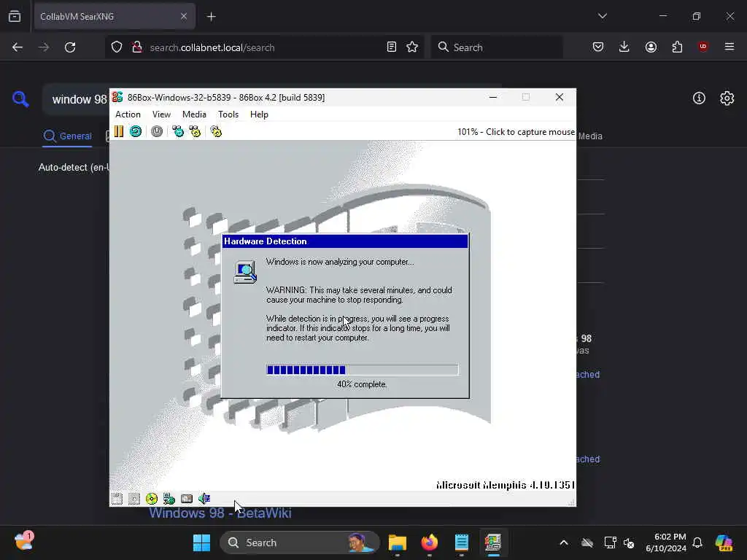747x560 pixels.
Task: Open the Help menu in 86Box
Action: (259, 114)
